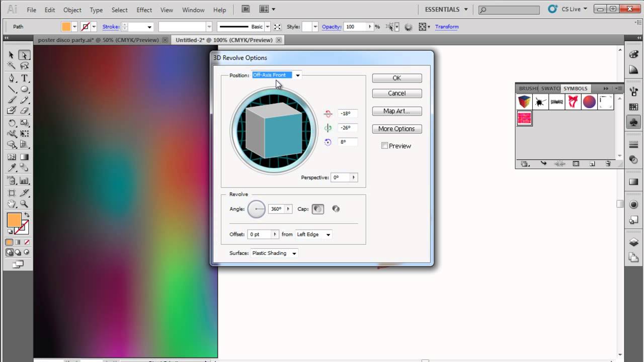Open the Layers panel from dock

point(633,242)
